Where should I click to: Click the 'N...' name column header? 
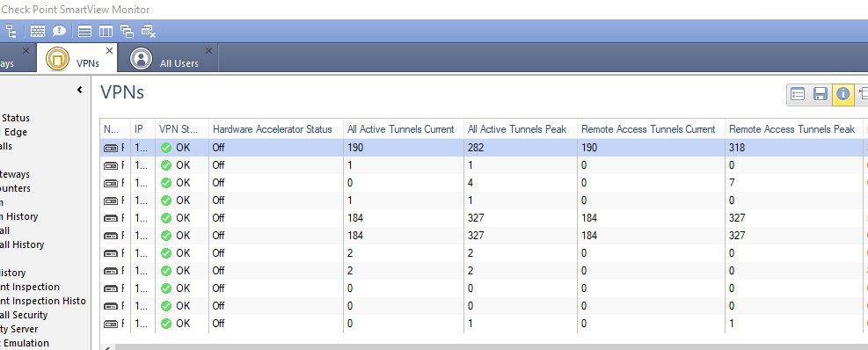pyautogui.click(x=115, y=129)
